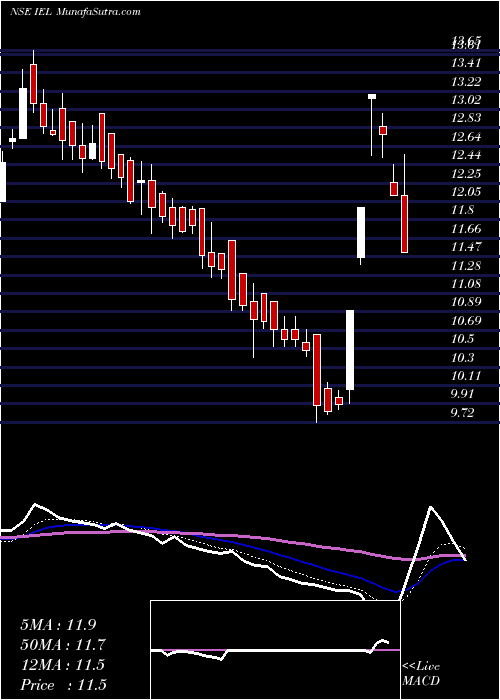Select the 10.69 price axis label
The image size is (500, 700).
466,321
